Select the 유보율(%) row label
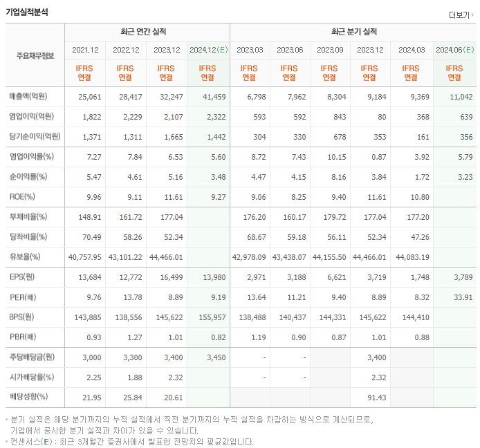480x448 pixels. pyautogui.click(x=25, y=256)
